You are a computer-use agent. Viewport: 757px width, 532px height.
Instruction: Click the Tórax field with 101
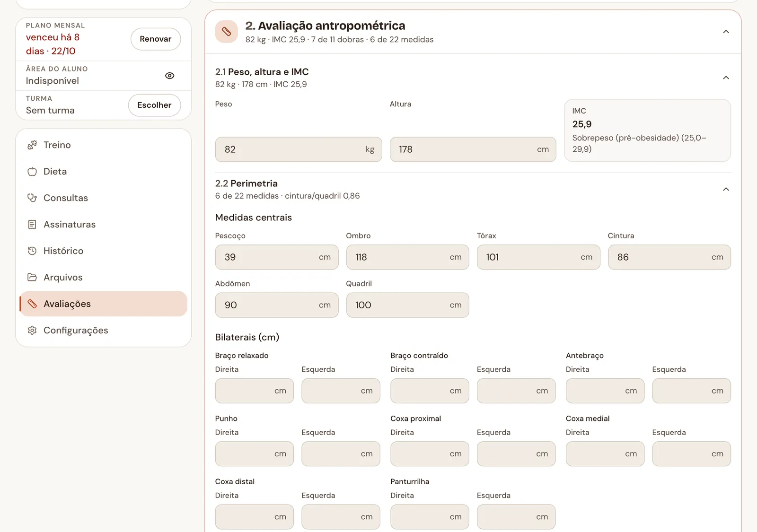538,257
